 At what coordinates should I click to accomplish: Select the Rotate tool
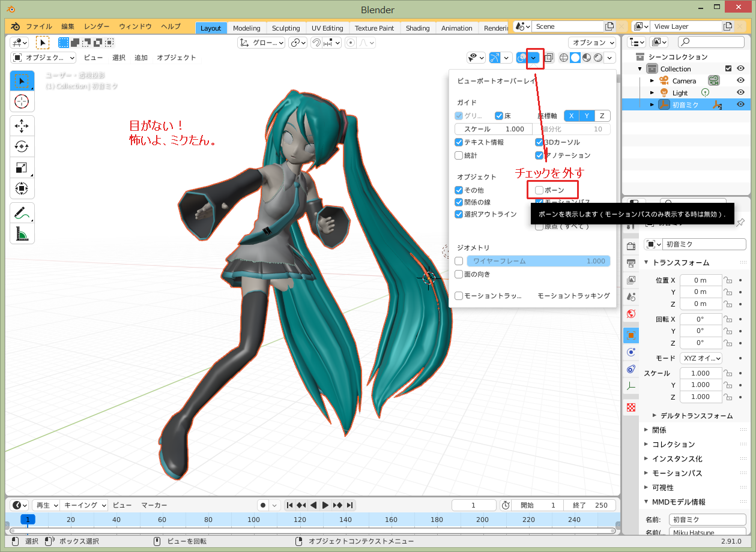[x=22, y=147]
